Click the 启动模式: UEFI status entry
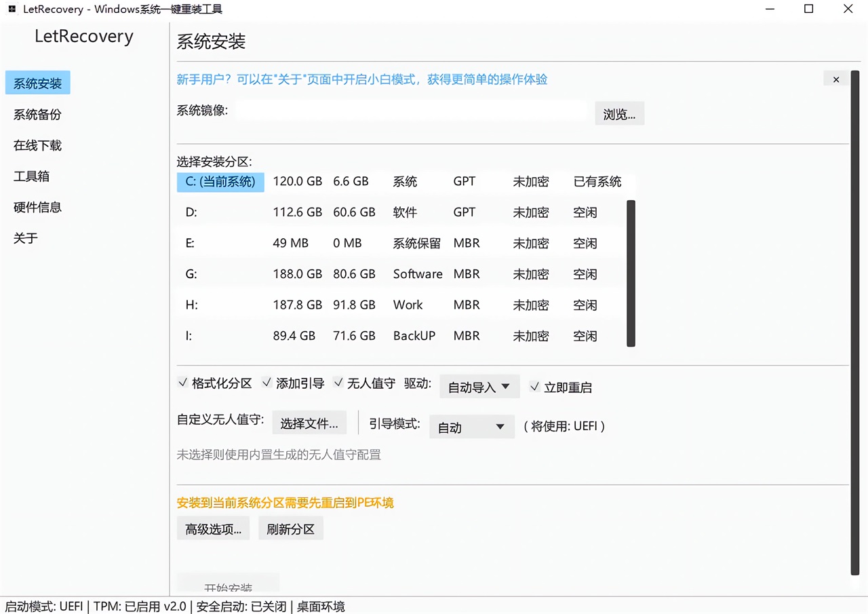 coord(44,606)
